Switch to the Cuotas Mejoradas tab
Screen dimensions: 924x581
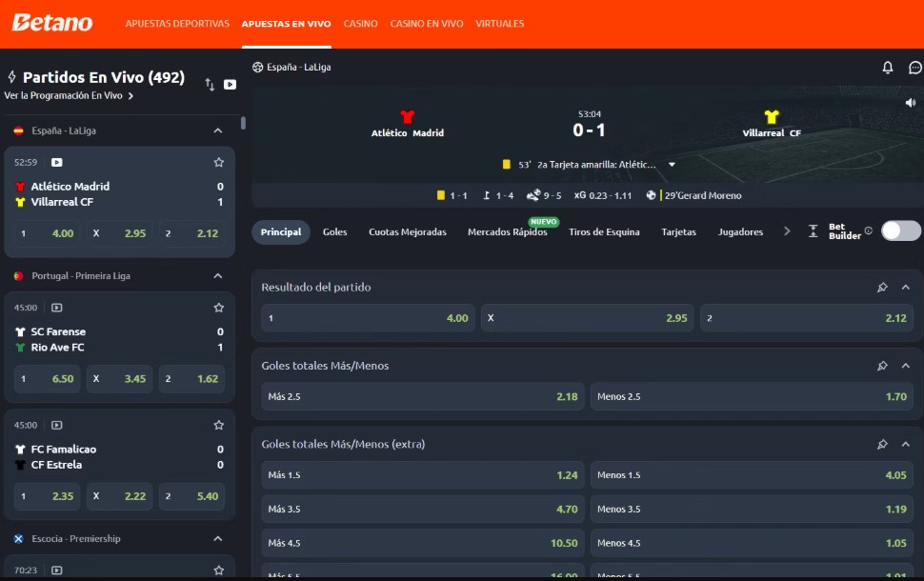click(x=407, y=232)
